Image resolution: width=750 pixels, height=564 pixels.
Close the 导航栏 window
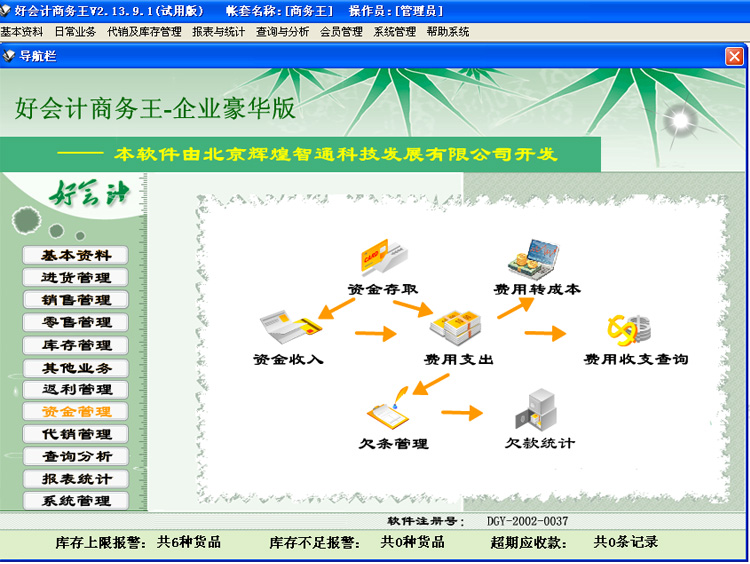click(x=734, y=56)
